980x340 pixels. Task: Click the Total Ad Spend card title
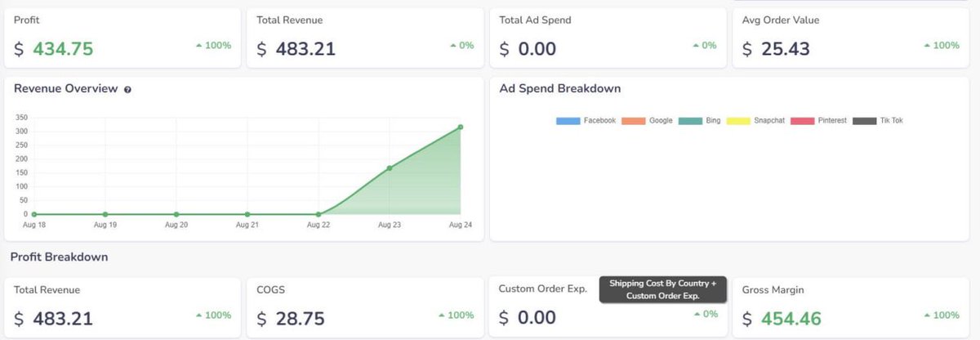click(535, 20)
